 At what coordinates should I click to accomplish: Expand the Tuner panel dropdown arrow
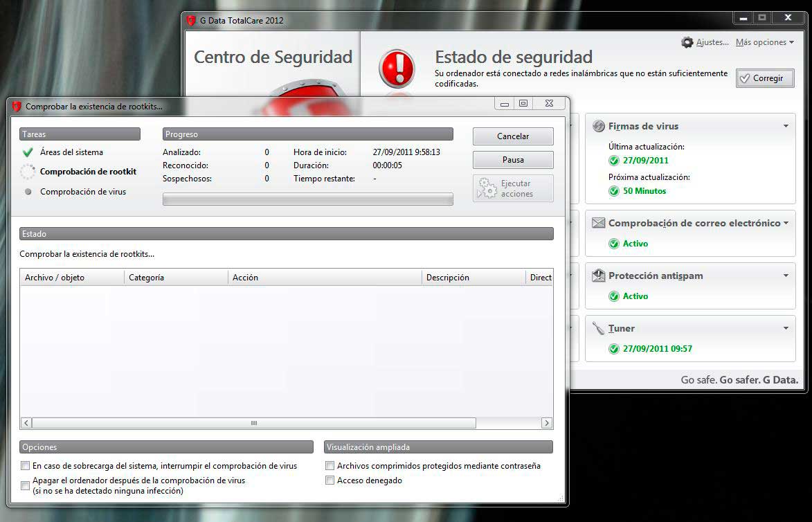(786, 328)
